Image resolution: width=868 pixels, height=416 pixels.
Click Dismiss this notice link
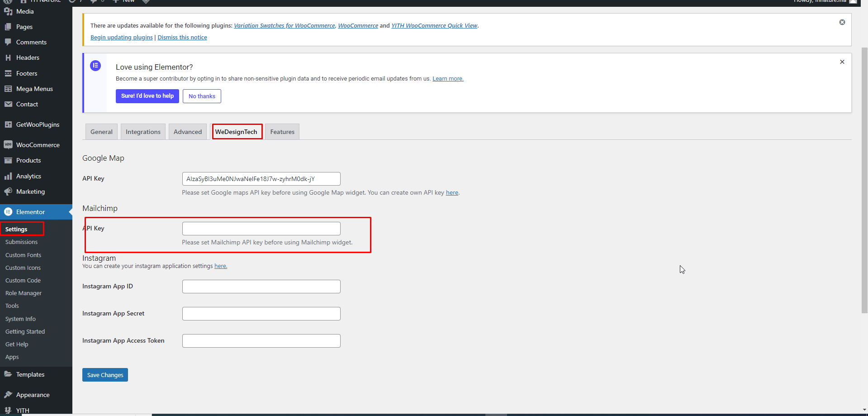(182, 38)
